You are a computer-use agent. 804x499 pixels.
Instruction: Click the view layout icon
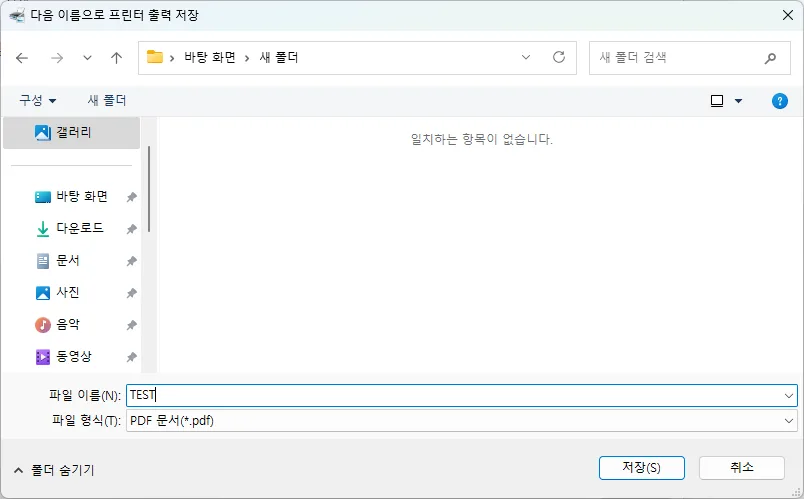pos(717,101)
